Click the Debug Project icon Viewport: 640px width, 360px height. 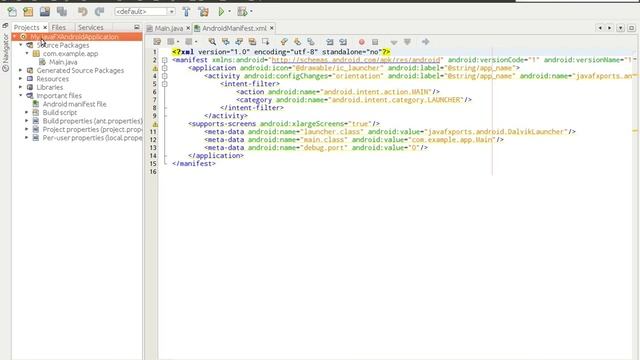tap(242, 12)
